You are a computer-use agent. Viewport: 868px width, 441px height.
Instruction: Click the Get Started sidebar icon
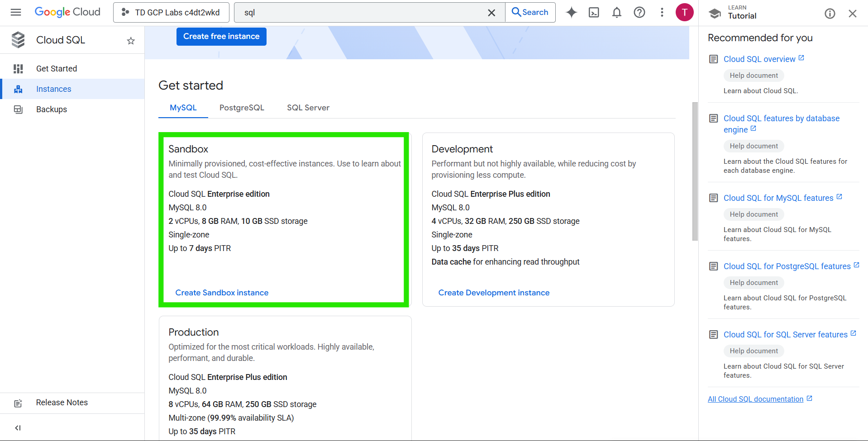[18, 69]
